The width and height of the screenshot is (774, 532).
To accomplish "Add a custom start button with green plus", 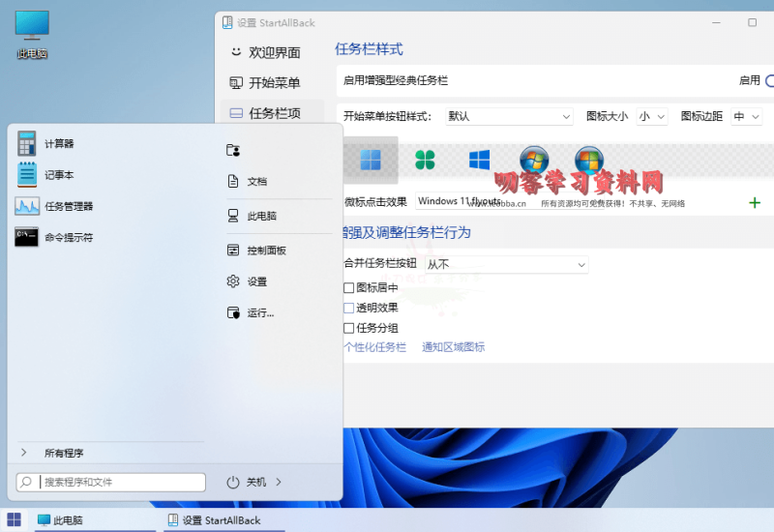I will coord(755,203).
